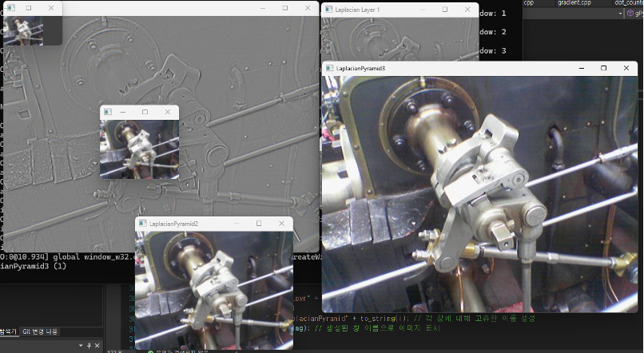Open the LaplacianPyramid2 title bar app icon
Image resolution: width=644 pixels, height=353 pixels.
point(142,224)
